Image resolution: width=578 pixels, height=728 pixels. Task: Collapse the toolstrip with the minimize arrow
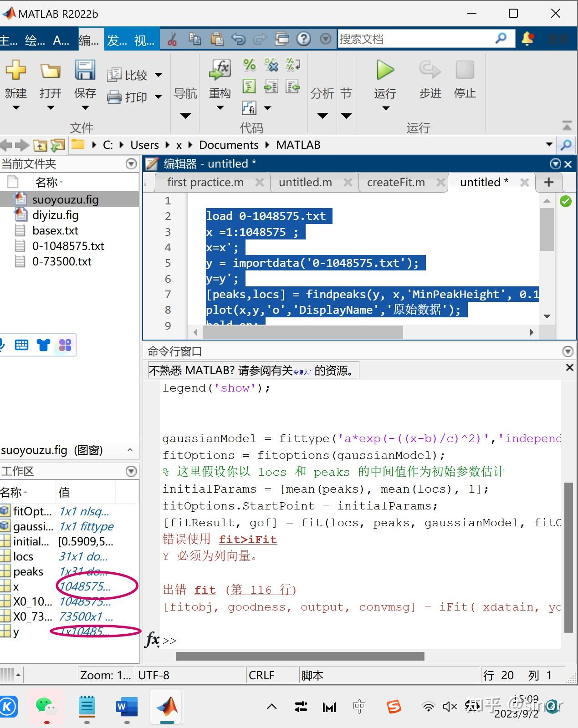567,125
